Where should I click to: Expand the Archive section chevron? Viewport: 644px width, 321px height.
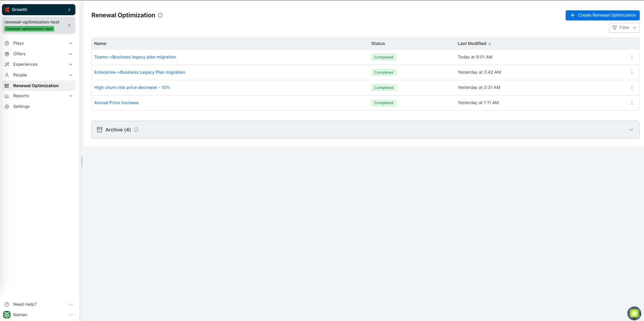631,130
